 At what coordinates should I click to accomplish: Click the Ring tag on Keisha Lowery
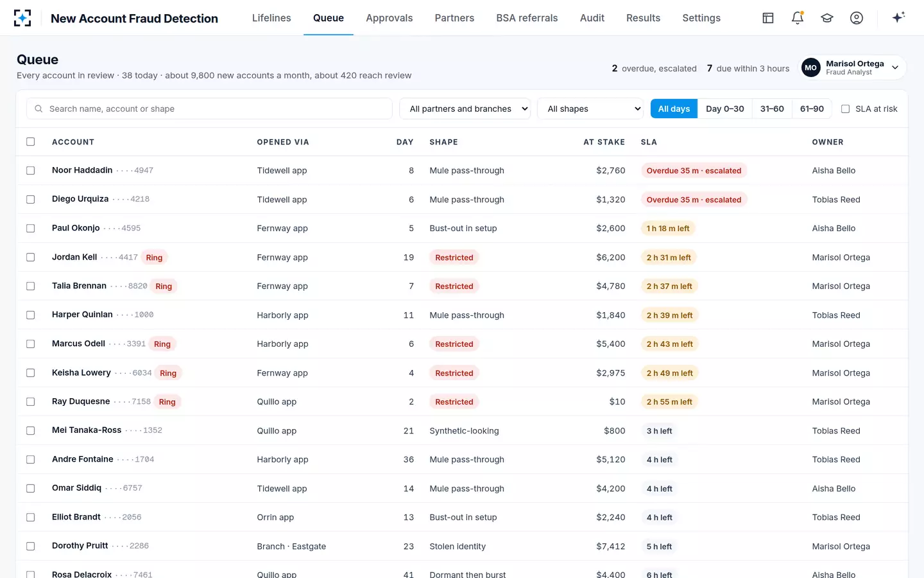pos(168,373)
